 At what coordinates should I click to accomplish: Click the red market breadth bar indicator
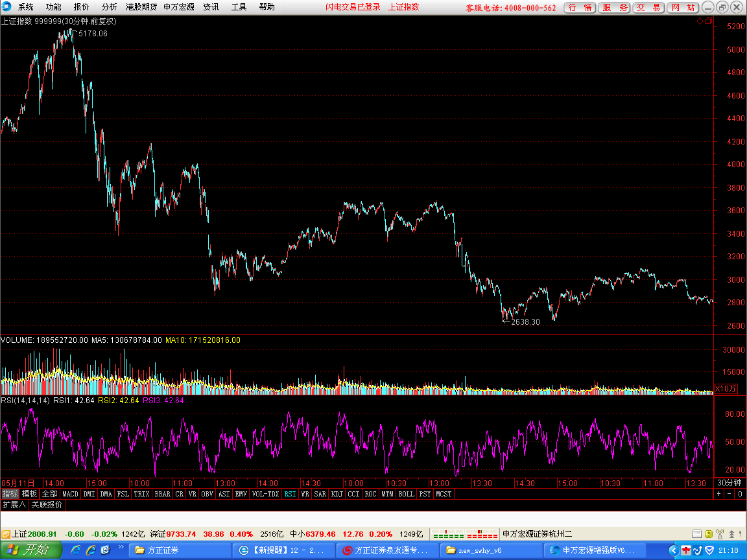click(482, 534)
